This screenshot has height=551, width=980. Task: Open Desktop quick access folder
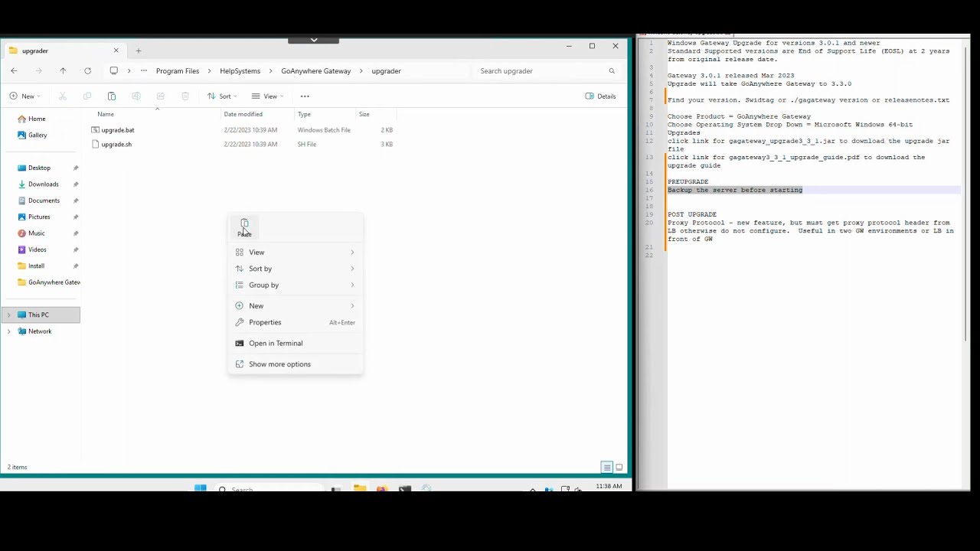tap(39, 168)
